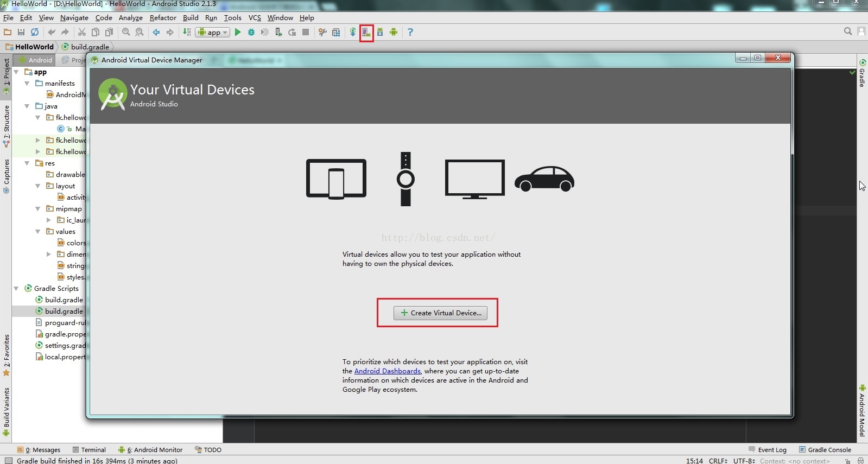The image size is (868, 464).
Task: Open the Terminal tool window
Action: [x=90, y=449]
